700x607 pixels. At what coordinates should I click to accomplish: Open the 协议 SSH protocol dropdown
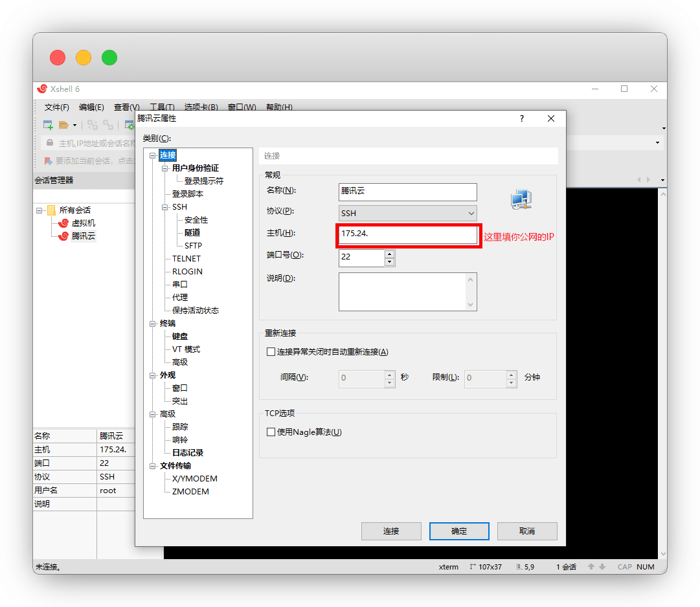(408, 213)
